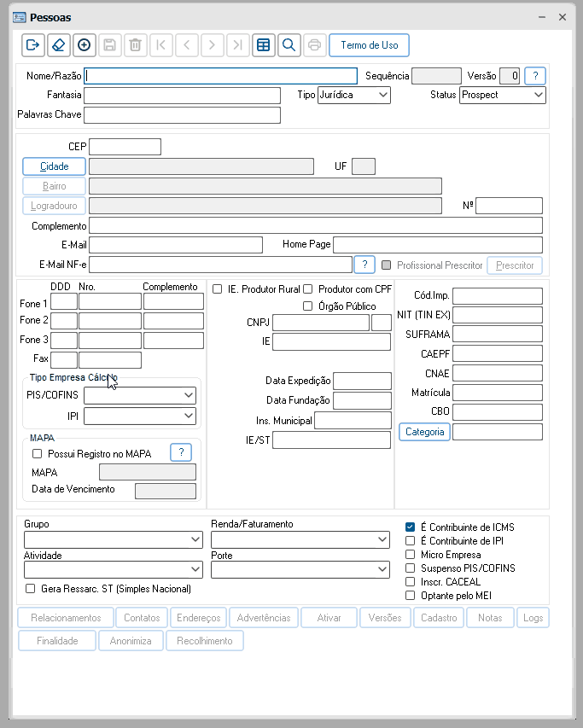Screen dimensions: 583x728
Task: Enable Possui Registro no MAPA
Action: (x=38, y=453)
